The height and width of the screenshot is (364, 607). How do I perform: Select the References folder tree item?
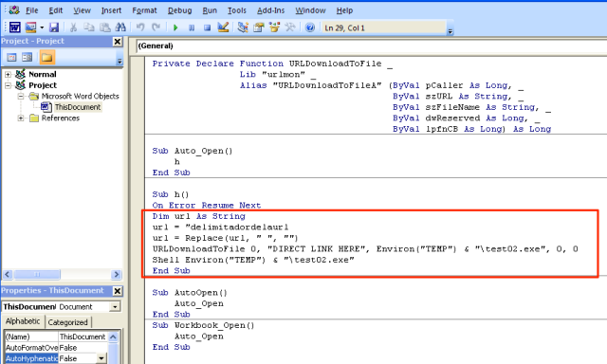[61, 118]
